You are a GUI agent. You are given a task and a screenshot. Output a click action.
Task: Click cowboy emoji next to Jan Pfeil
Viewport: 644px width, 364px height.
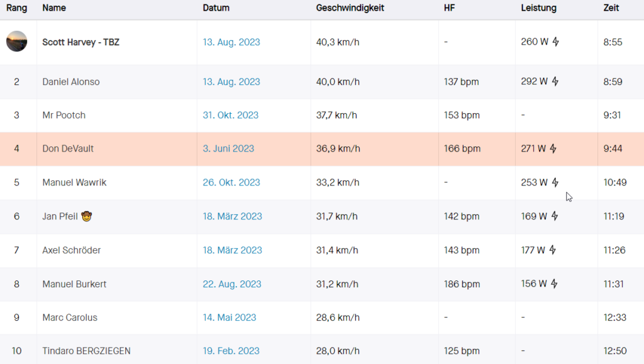pos(87,216)
